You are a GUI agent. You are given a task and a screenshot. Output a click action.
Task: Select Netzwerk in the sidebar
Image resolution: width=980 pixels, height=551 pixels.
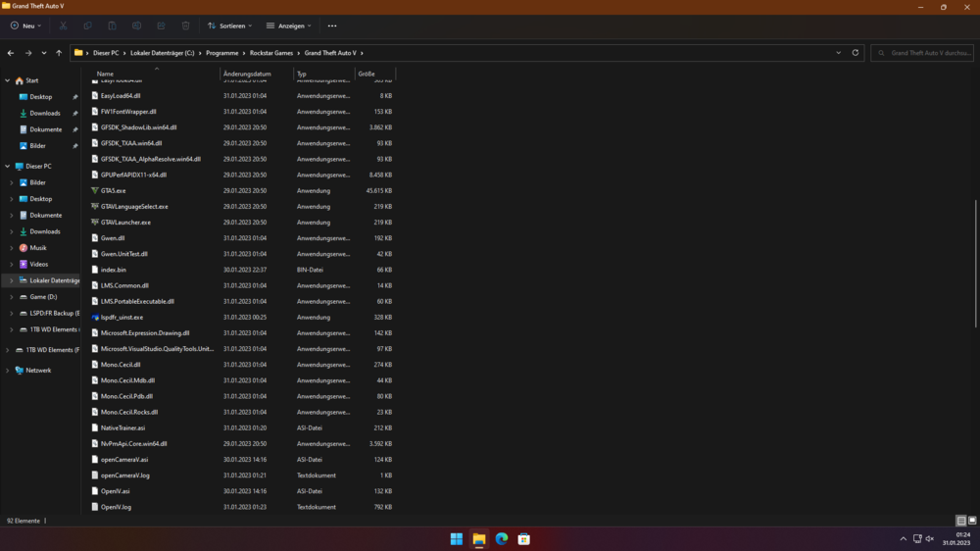(x=38, y=371)
